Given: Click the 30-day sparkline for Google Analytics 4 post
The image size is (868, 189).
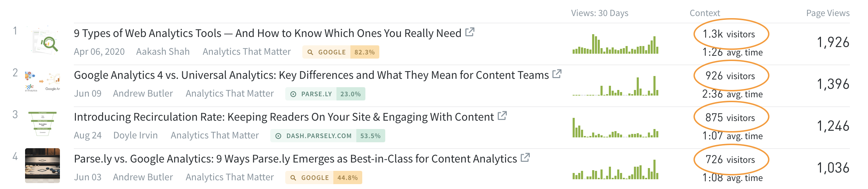Looking at the screenshot, I should [615, 85].
